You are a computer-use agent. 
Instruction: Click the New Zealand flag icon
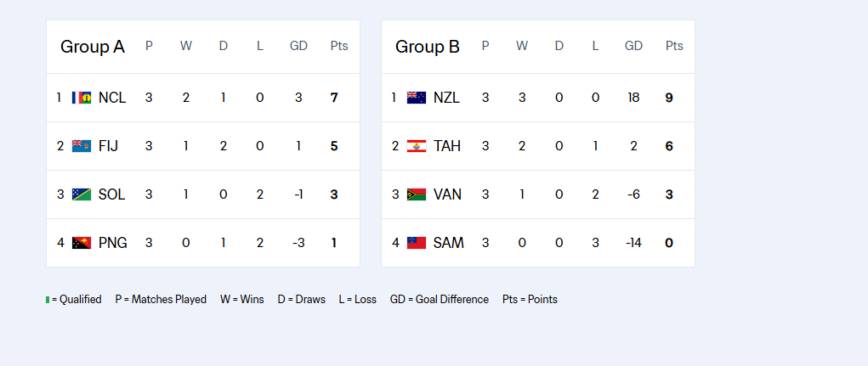point(417,98)
